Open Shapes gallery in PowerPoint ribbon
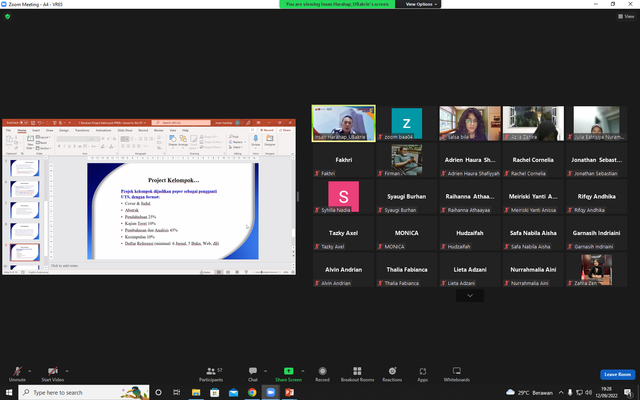 (x=173, y=140)
